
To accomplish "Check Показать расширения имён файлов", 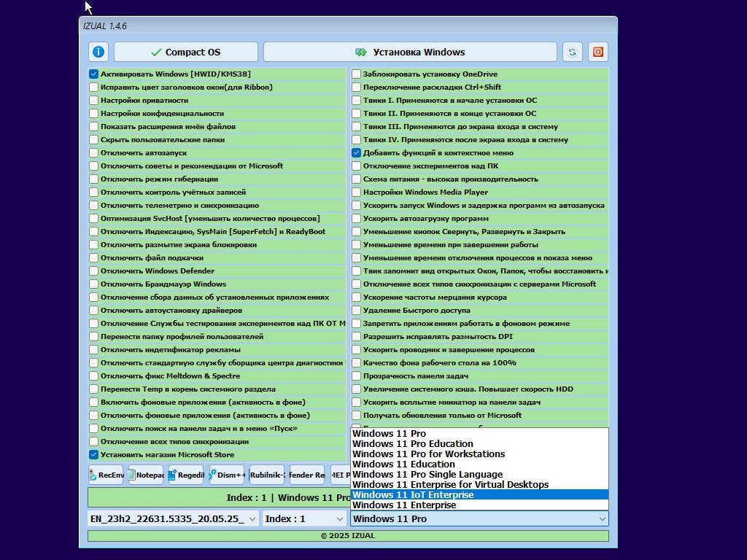I will [x=93, y=127].
